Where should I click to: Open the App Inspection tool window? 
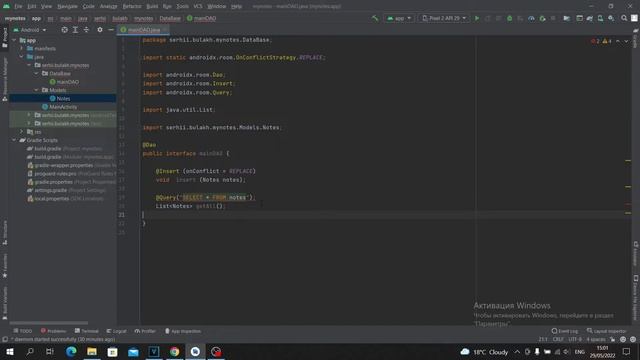pos(183,331)
